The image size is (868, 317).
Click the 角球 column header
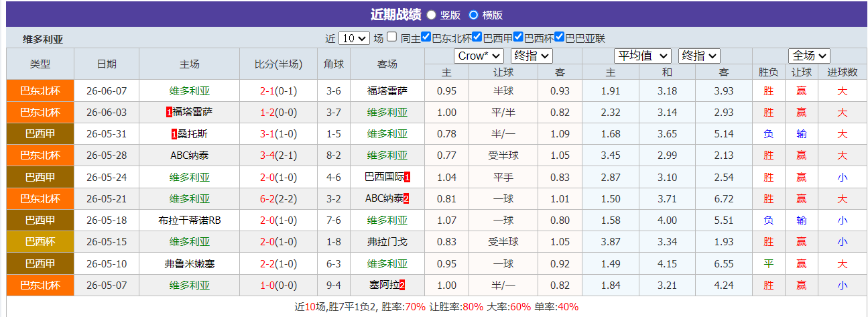click(x=333, y=64)
